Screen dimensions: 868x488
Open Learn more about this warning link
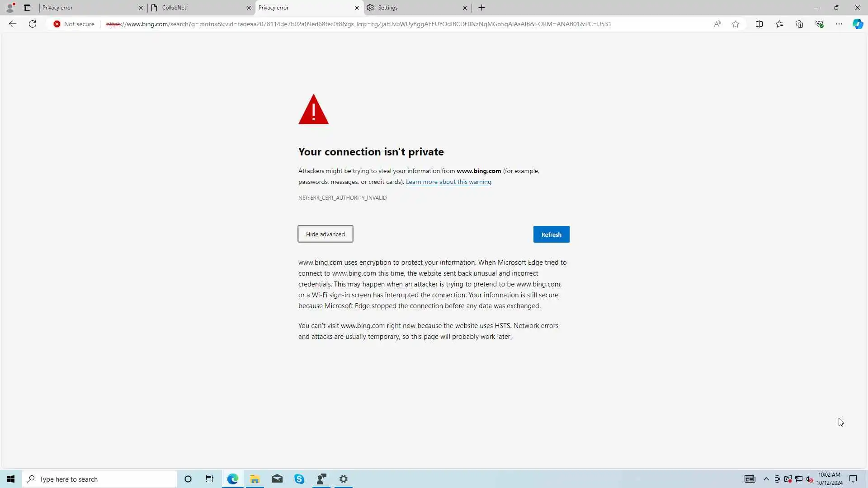tap(448, 182)
